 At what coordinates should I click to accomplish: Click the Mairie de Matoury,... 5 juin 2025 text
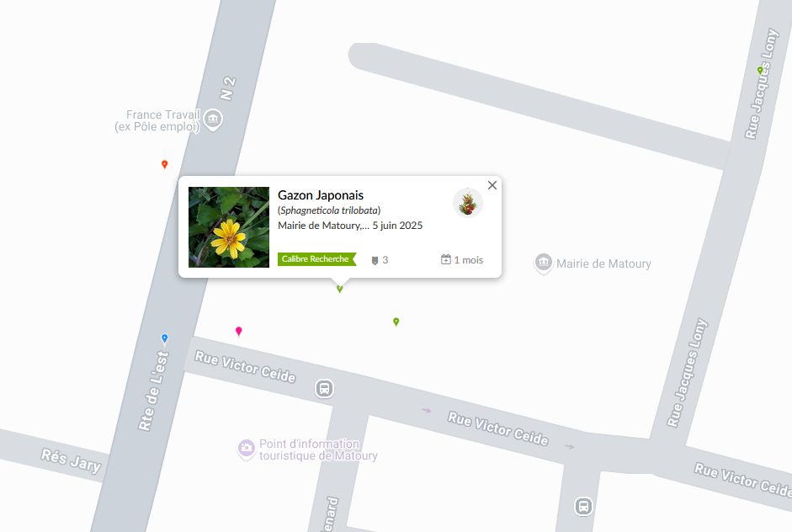click(350, 226)
